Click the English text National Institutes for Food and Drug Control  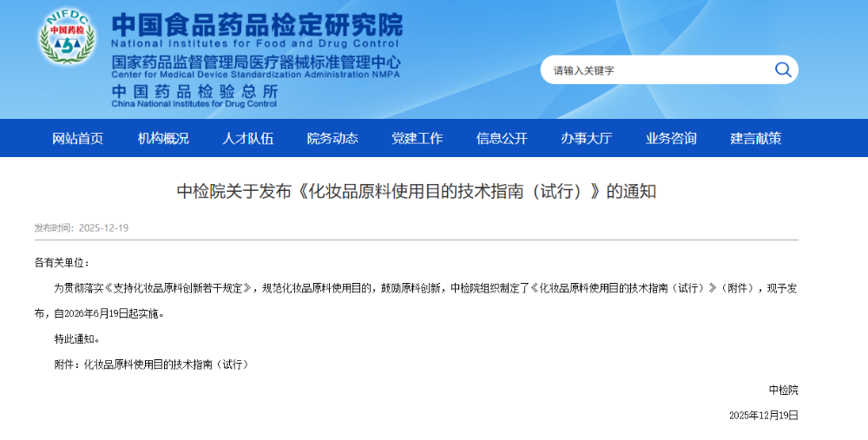pos(254,43)
